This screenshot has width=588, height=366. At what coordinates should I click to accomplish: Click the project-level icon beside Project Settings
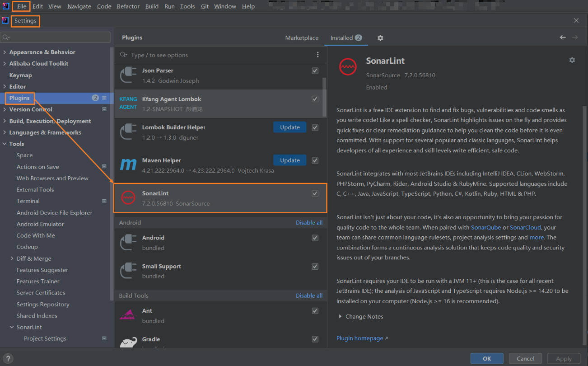tap(104, 338)
